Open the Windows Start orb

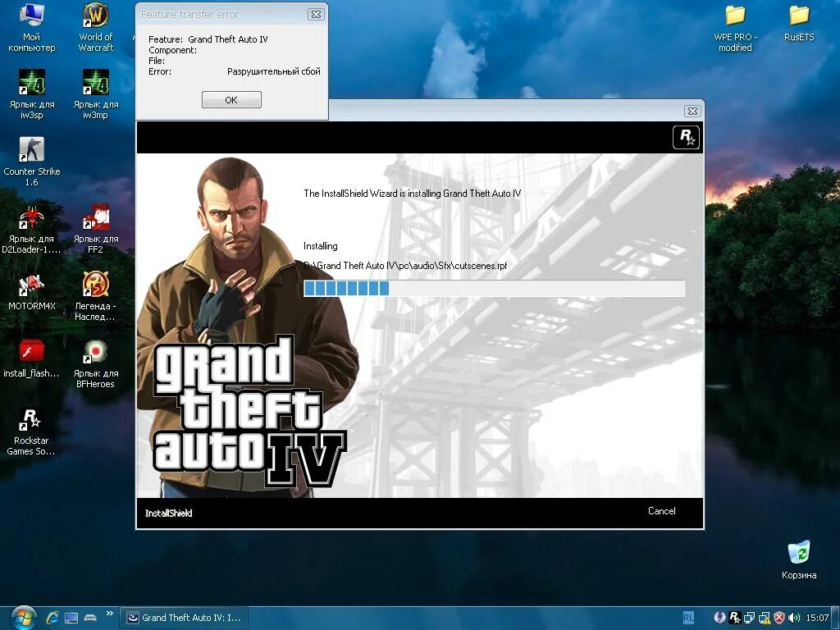coord(22,618)
